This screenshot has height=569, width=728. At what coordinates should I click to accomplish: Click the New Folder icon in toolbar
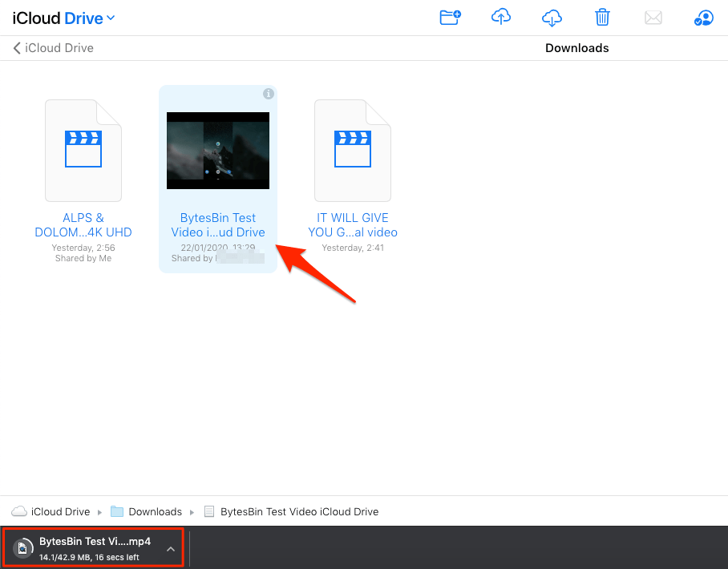450,18
